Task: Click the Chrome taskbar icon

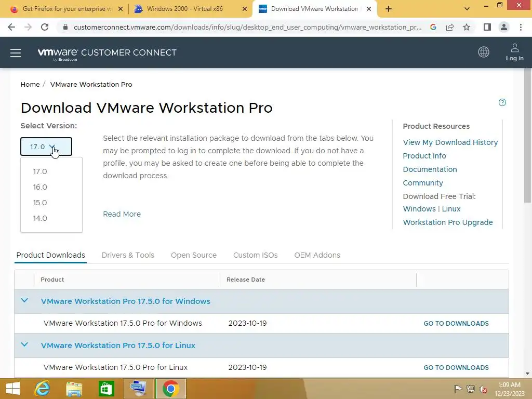Action: coord(170,389)
